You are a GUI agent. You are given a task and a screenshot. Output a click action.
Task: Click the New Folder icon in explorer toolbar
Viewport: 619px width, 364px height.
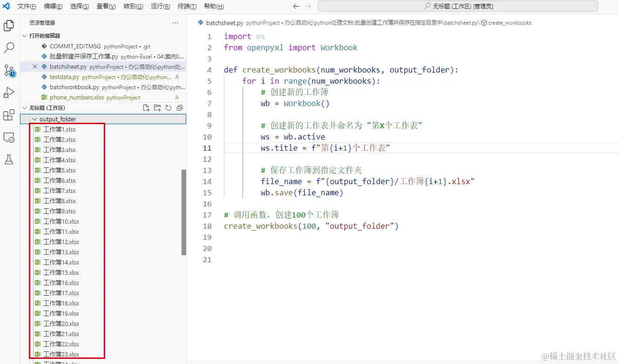[x=157, y=107]
